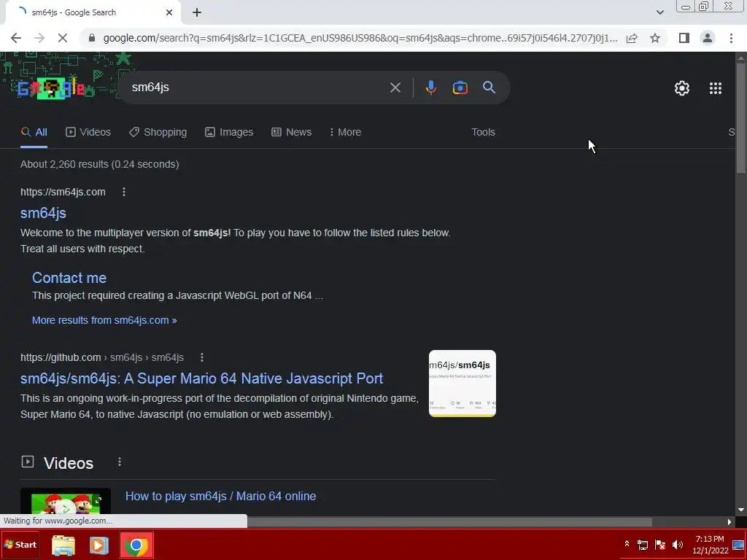
Task: Open the search Tools options
Action: 483,133
